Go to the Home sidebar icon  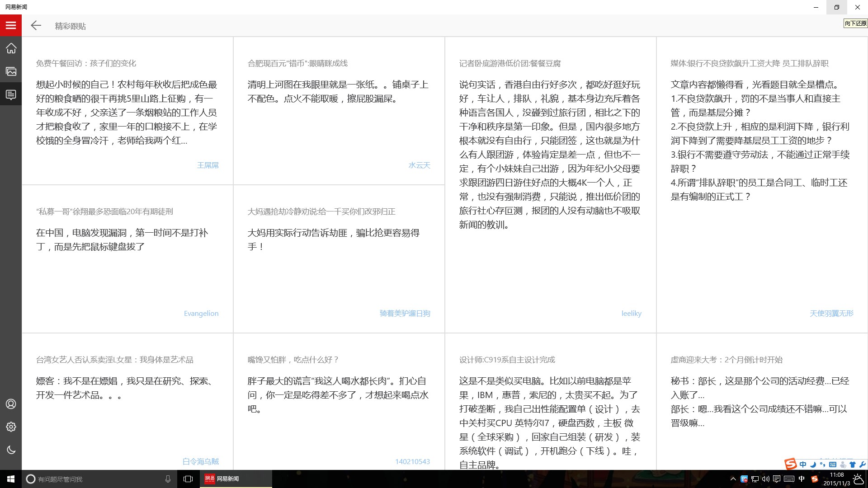[11, 48]
